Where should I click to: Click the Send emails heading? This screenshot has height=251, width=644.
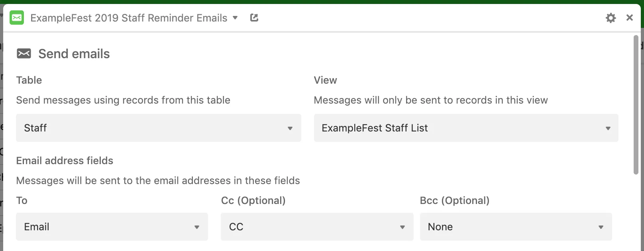click(74, 54)
